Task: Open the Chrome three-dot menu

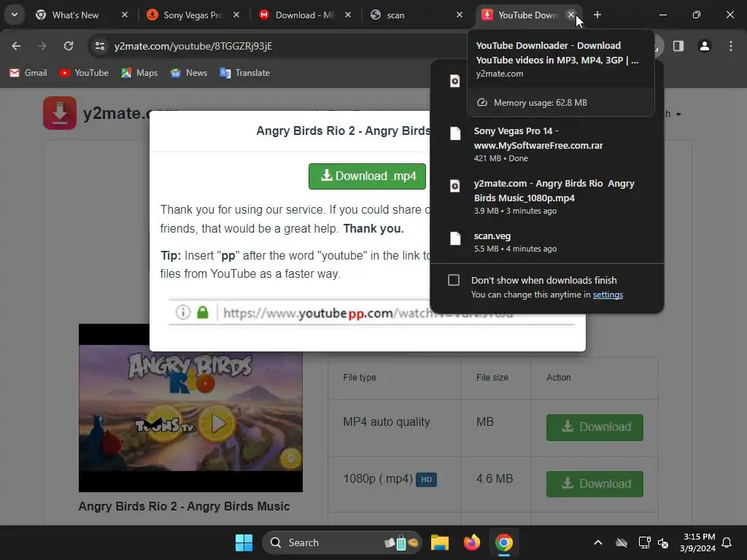Action: [730, 46]
